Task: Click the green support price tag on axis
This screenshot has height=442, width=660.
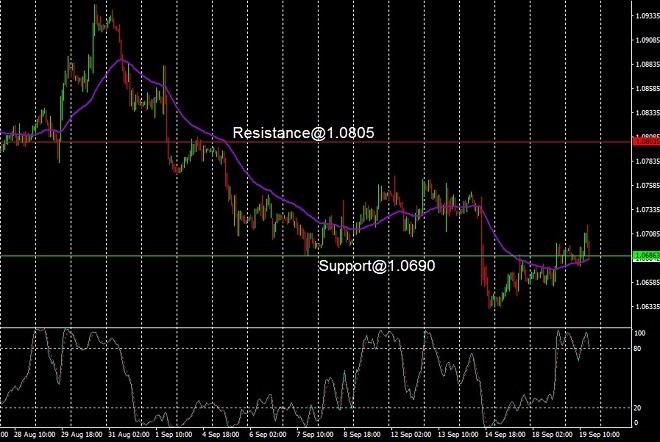Action: [x=646, y=256]
